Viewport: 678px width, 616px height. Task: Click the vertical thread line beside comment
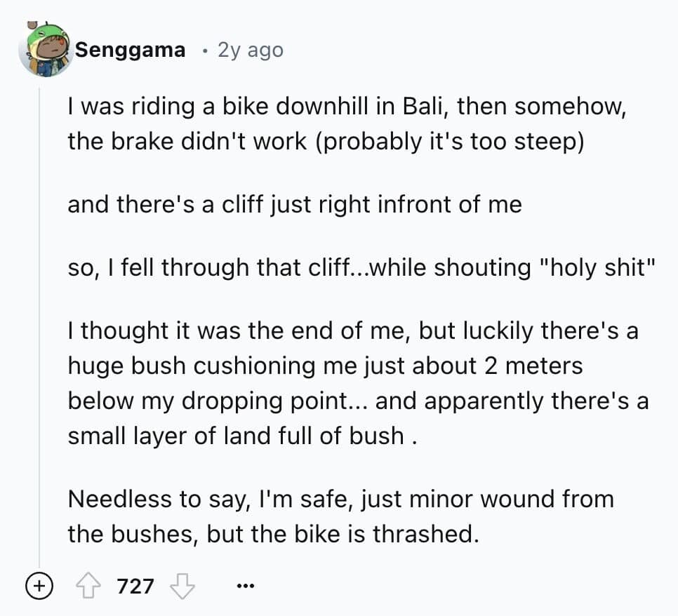coord(40,316)
